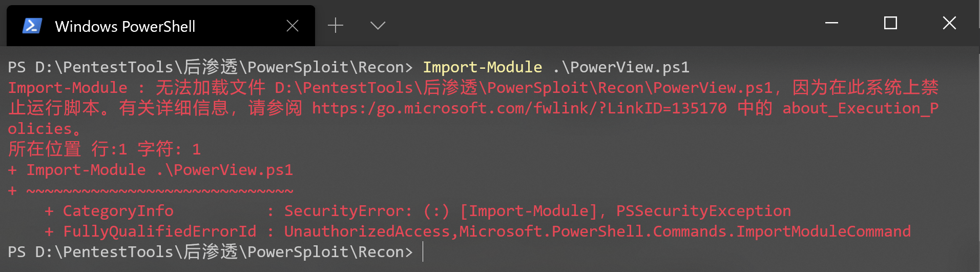980x272 pixels.
Task: Click the red tilde underline row
Action: 159,191
